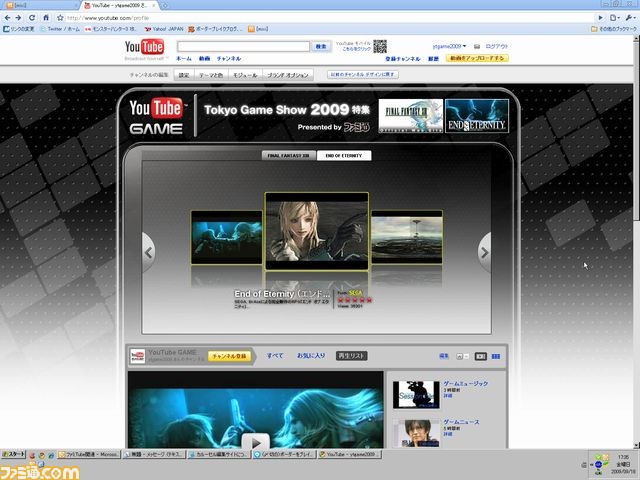Bookmark this page with the star icon
640x480 pixels.
(x=60, y=18)
